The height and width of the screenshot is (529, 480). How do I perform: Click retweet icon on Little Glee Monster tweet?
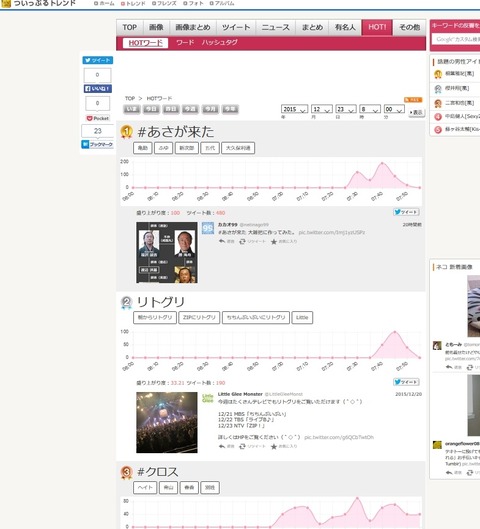pyautogui.click(x=242, y=446)
